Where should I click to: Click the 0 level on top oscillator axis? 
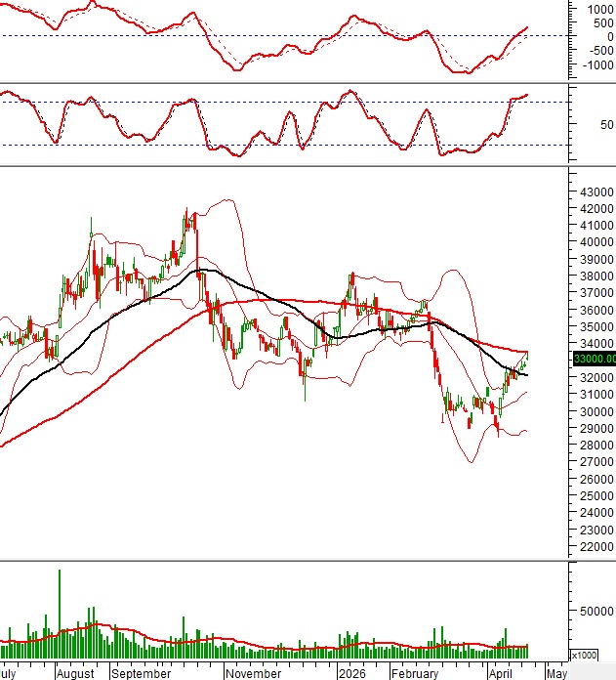[598, 36]
